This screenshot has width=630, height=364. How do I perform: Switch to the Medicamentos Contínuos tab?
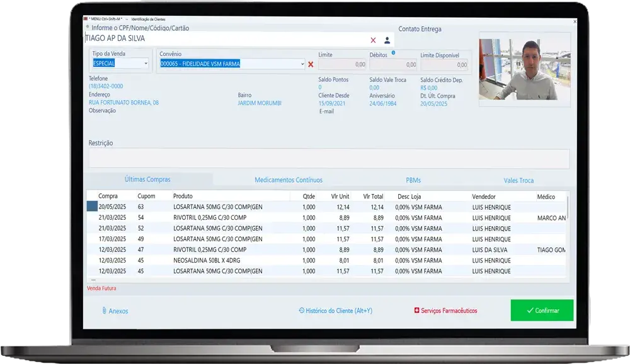pyautogui.click(x=288, y=180)
